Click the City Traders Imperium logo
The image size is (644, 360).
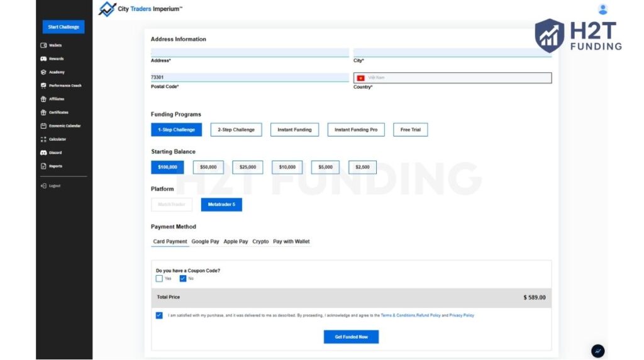[x=140, y=9]
